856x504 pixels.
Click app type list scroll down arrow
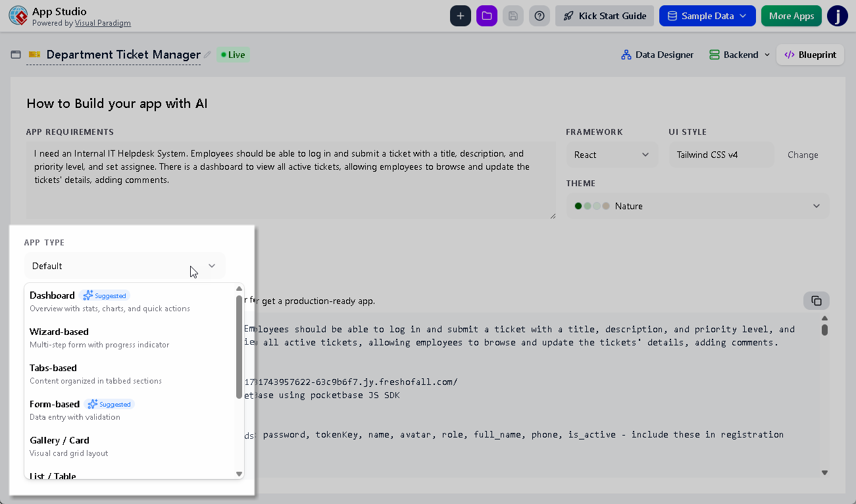tap(239, 474)
